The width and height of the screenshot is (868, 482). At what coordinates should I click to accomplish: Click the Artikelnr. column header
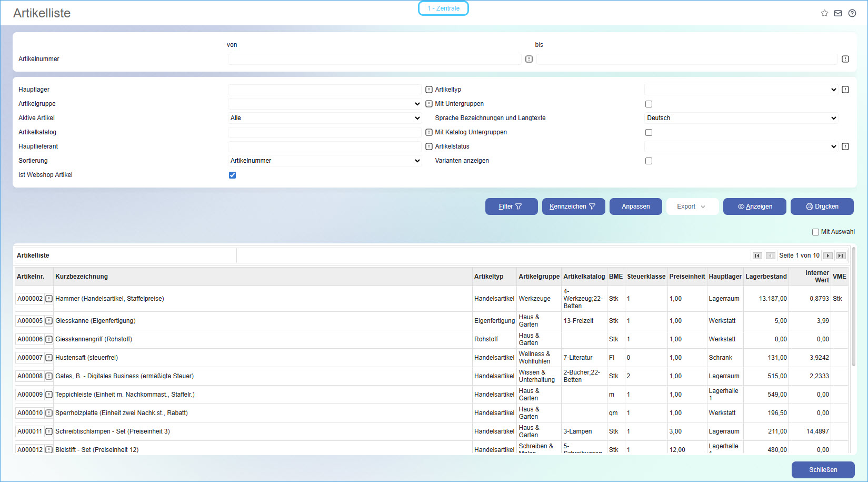point(31,277)
